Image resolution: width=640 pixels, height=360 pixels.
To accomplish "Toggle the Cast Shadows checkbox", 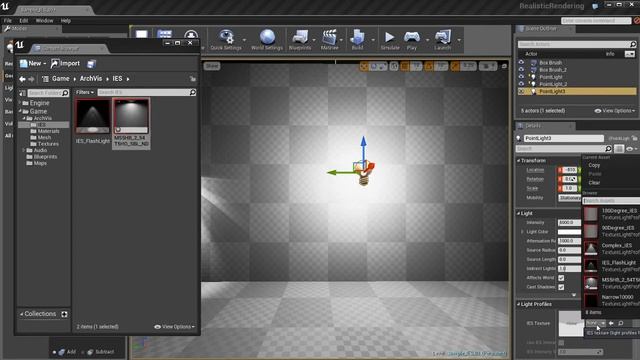I will tap(561, 287).
